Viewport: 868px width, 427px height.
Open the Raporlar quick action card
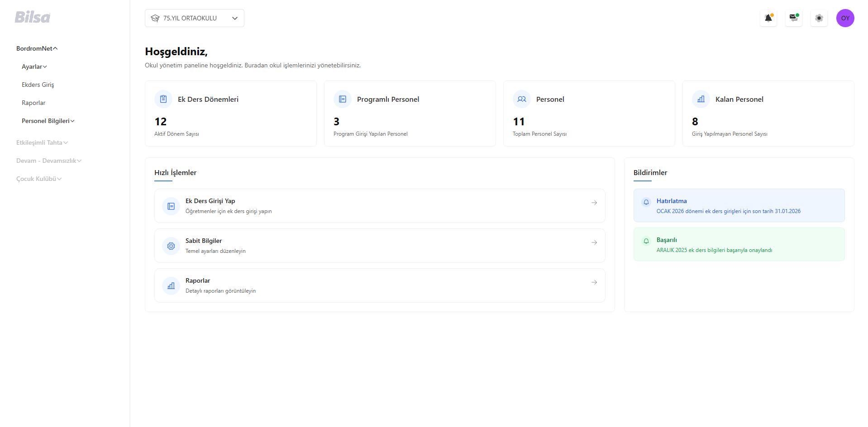point(379,285)
